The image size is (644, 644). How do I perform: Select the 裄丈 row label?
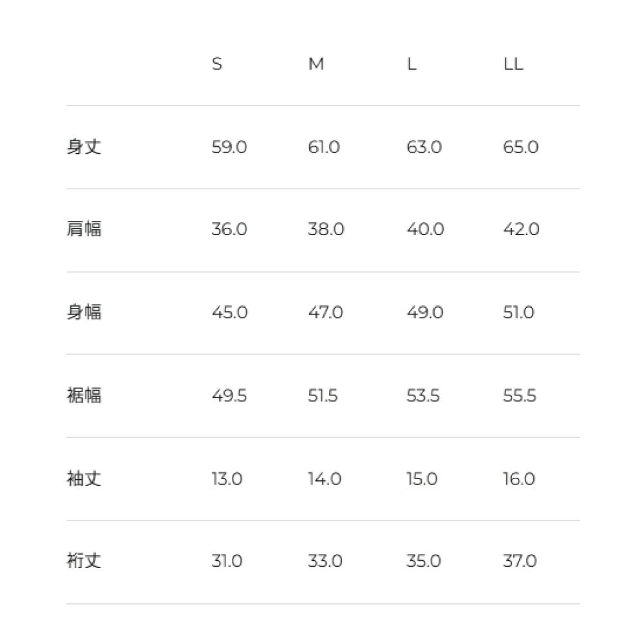[x=84, y=562]
